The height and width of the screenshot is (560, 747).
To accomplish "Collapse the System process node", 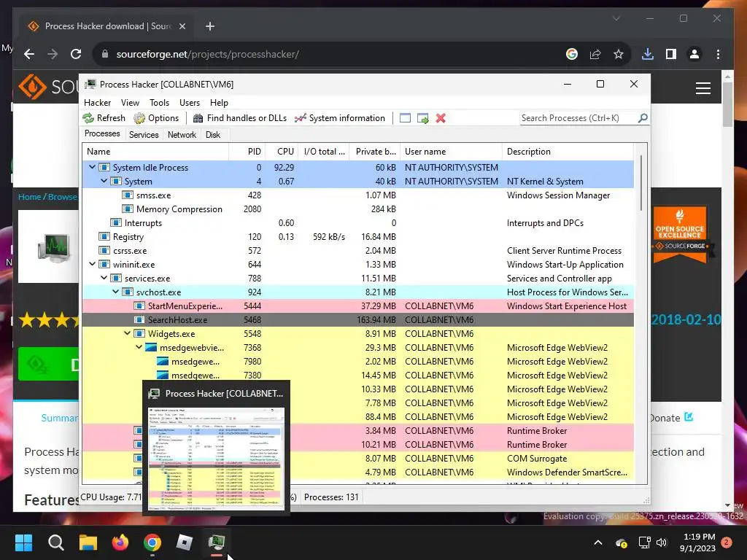I will 104,181.
